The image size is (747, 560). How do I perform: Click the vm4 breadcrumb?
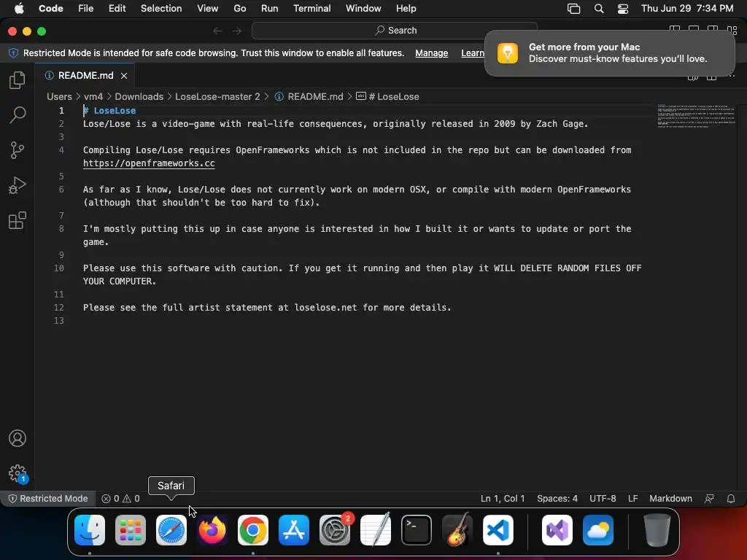[x=93, y=97]
